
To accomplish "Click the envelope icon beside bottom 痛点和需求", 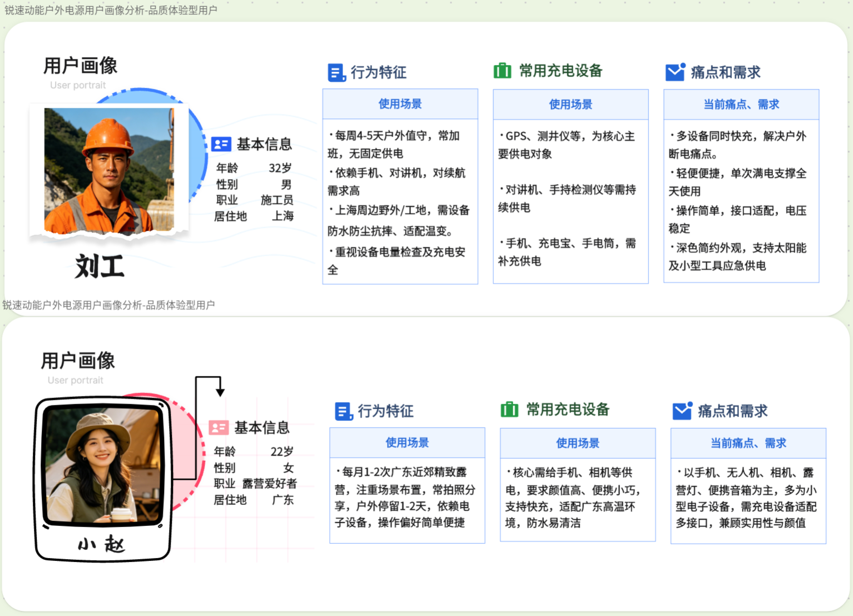I will [x=682, y=411].
